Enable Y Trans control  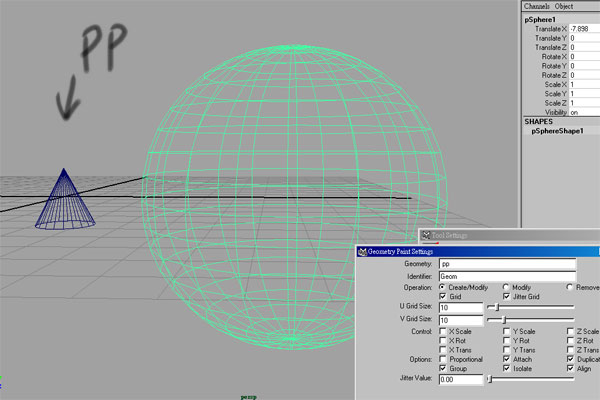tap(506, 349)
